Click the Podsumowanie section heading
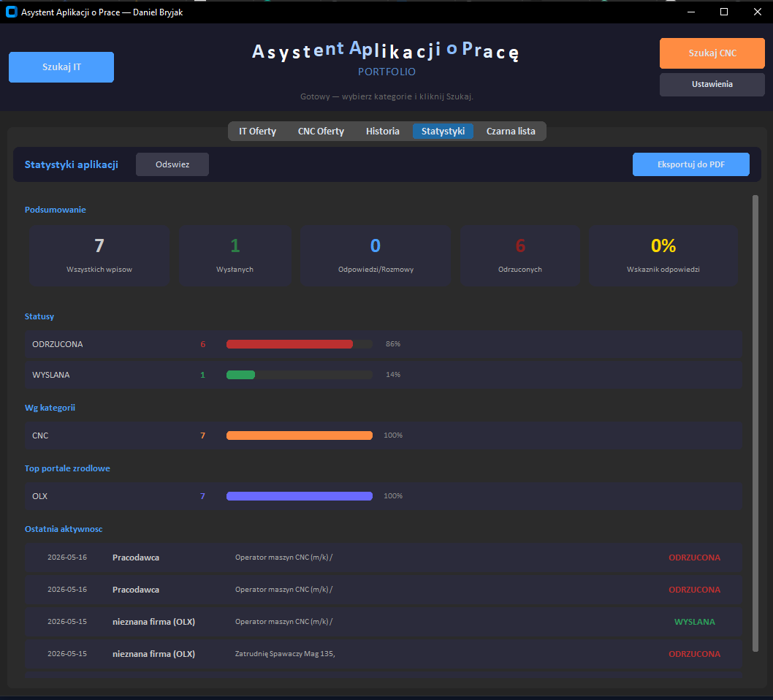 (x=56, y=210)
